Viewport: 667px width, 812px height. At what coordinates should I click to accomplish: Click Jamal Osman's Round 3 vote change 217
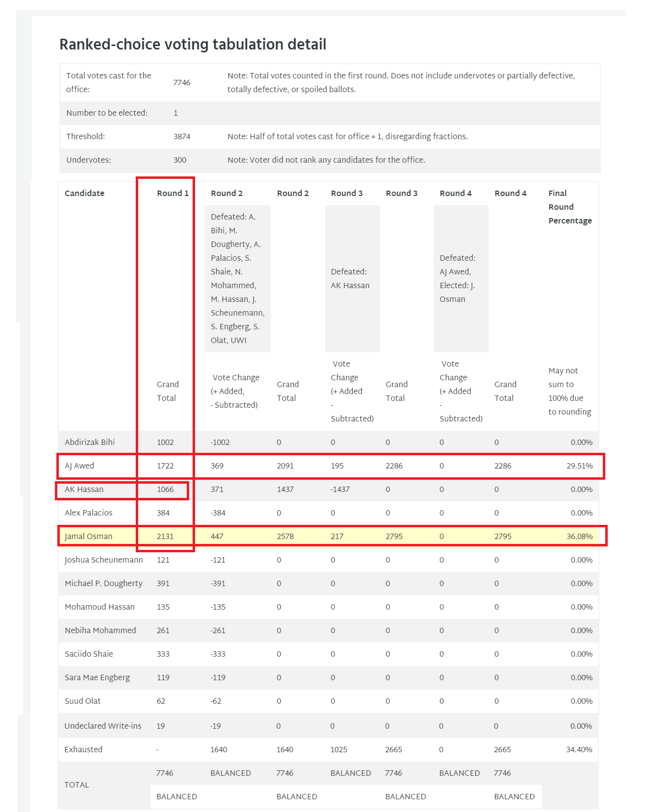337,536
